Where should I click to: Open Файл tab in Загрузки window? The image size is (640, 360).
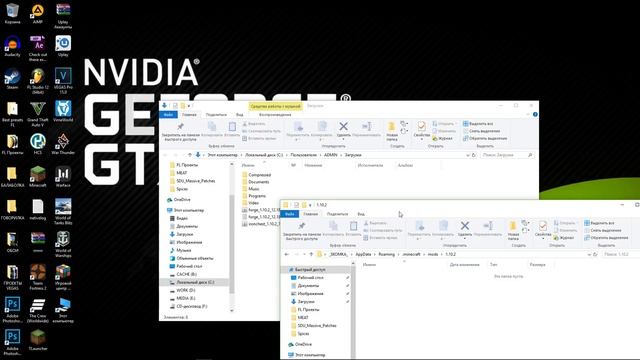[168, 115]
